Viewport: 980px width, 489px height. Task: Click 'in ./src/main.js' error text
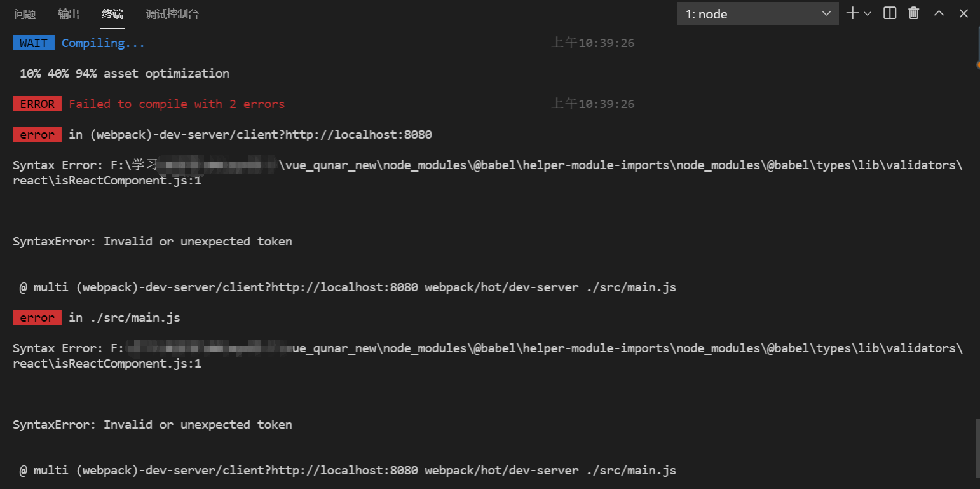(x=125, y=318)
